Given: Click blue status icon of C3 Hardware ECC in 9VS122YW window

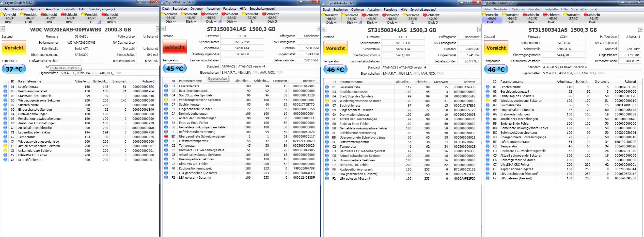Looking at the screenshot, I should (166, 150).
